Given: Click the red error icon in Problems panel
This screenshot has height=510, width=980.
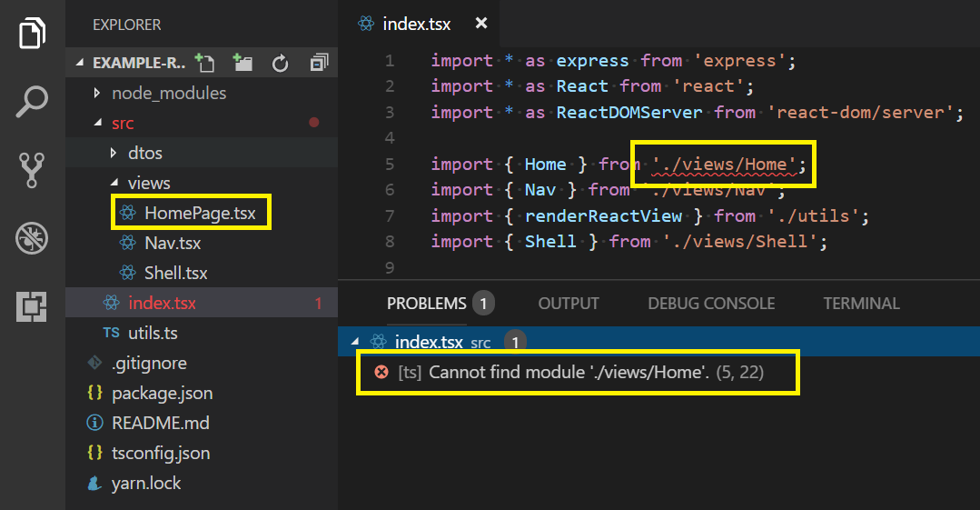Looking at the screenshot, I should click(x=381, y=373).
